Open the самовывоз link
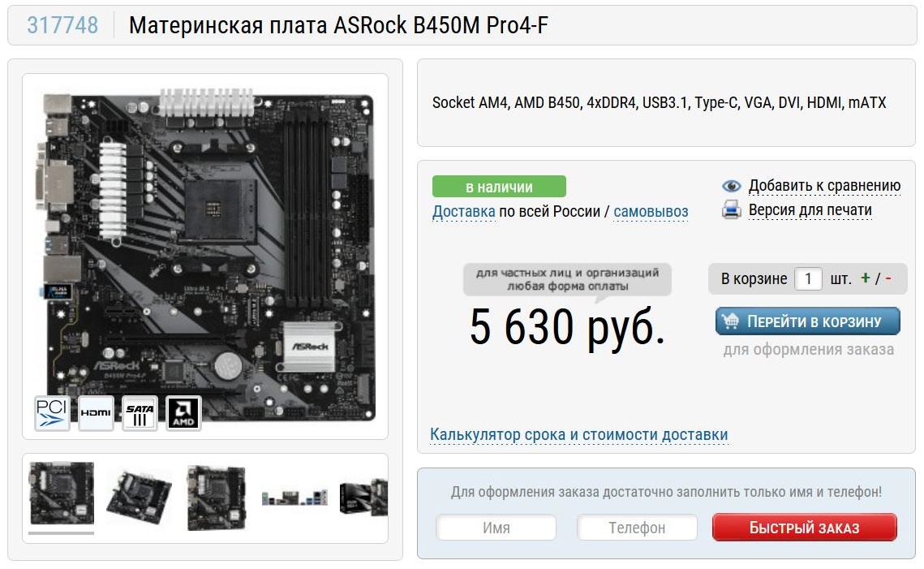This screenshot has width=924, height=569. click(x=651, y=211)
